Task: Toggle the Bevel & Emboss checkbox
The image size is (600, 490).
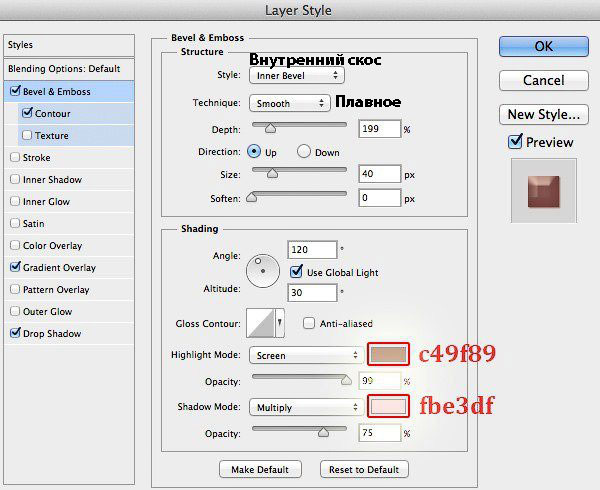Action: [15, 91]
